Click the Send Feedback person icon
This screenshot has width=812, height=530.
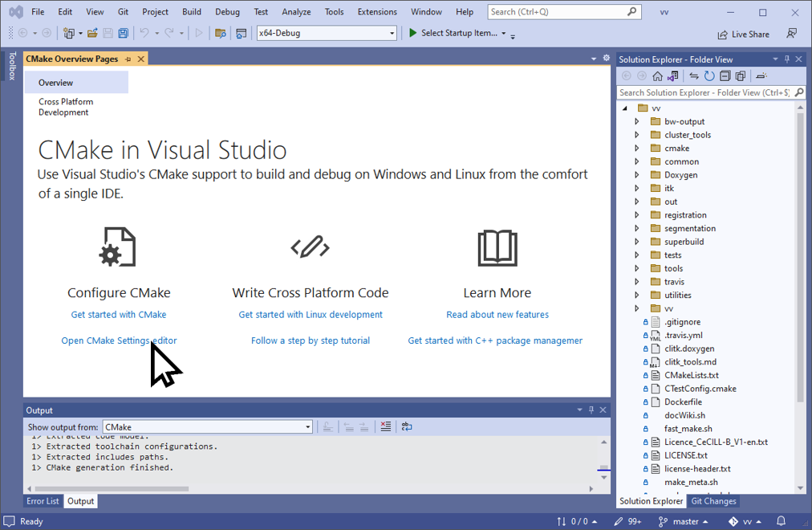pos(792,33)
